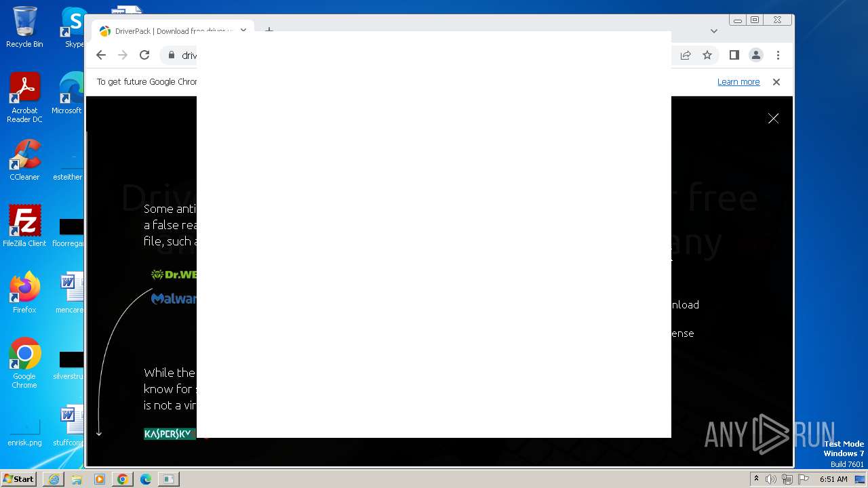Minimize the Chrome window
Viewport: 868px width, 488px height.
pos(737,20)
